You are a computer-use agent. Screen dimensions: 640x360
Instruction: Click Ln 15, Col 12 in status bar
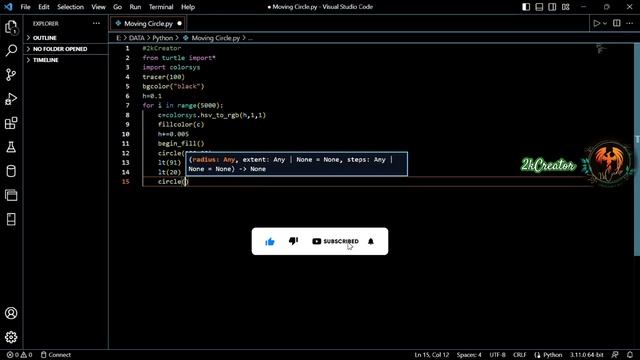click(x=431, y=355)
